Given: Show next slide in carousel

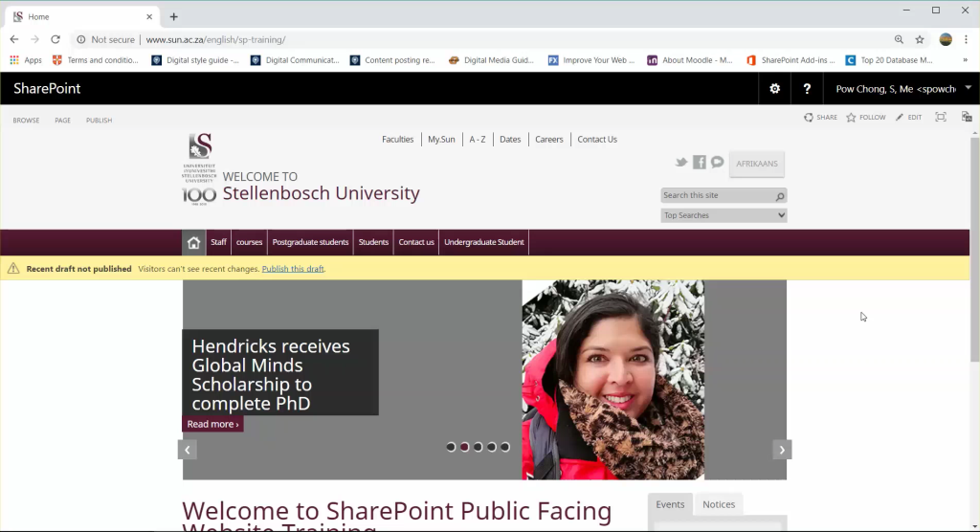Looking at the screenshot, I should point(782,450).
